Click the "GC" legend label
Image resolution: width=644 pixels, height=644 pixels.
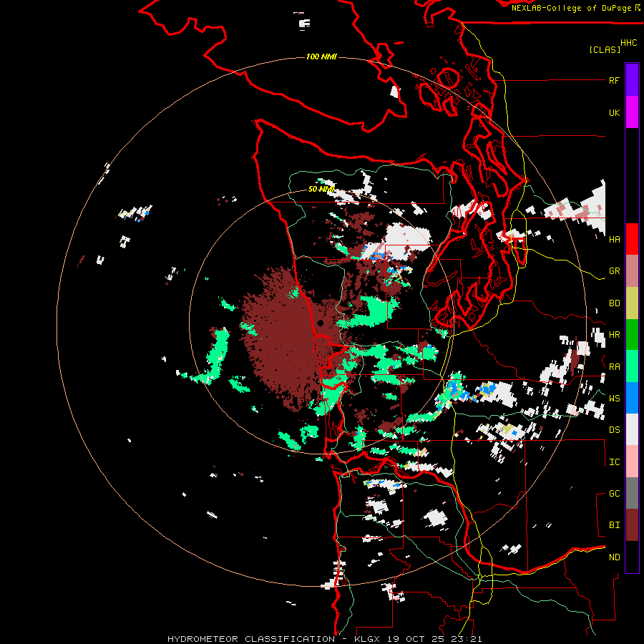(x=614, y=494)
